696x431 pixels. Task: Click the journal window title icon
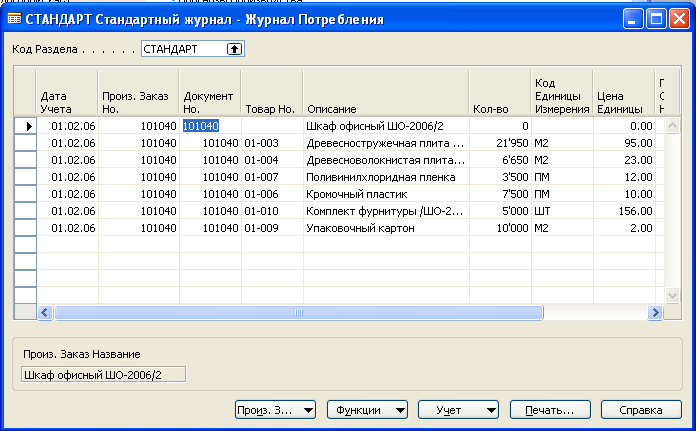[14, 19]
